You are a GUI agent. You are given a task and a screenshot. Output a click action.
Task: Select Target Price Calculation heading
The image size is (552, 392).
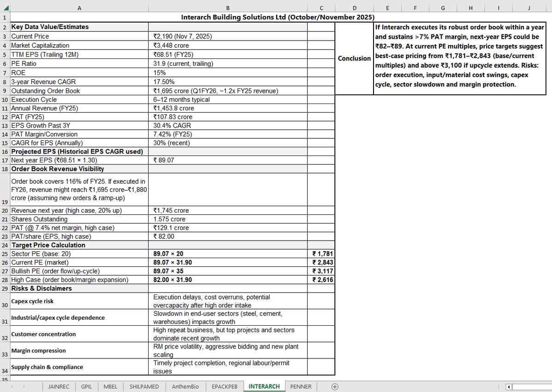tap(79, 245)
